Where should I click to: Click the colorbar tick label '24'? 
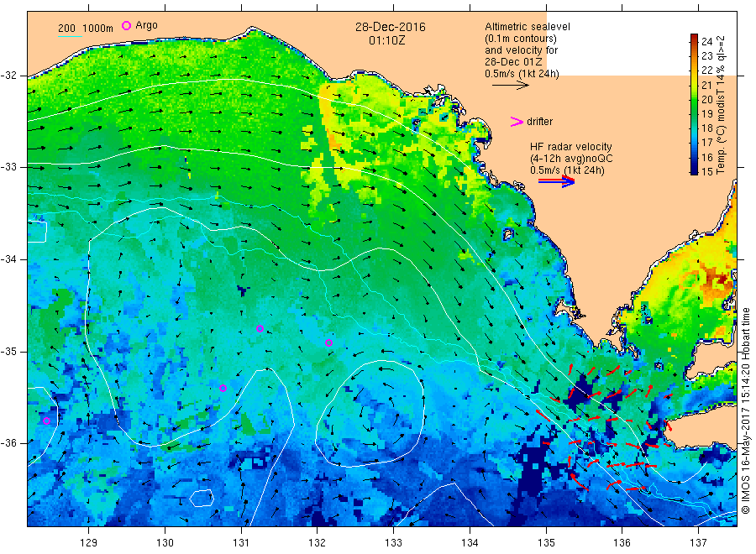(x=706, y=41)
